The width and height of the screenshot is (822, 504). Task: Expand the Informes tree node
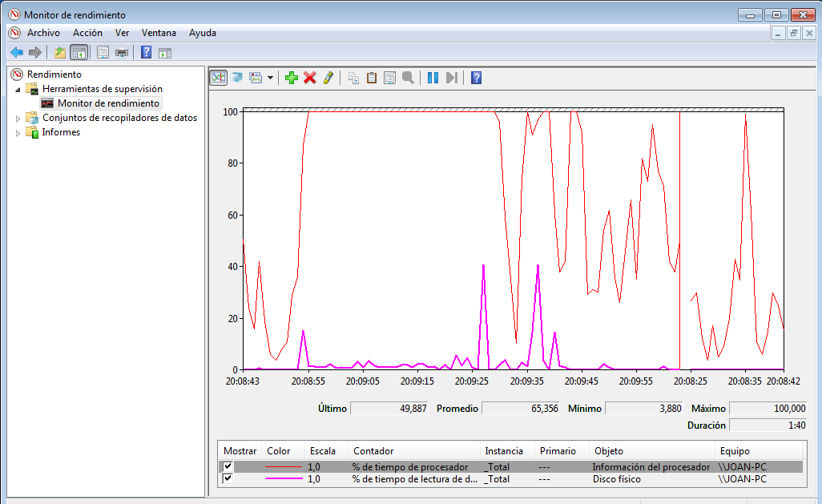(18, 133)
